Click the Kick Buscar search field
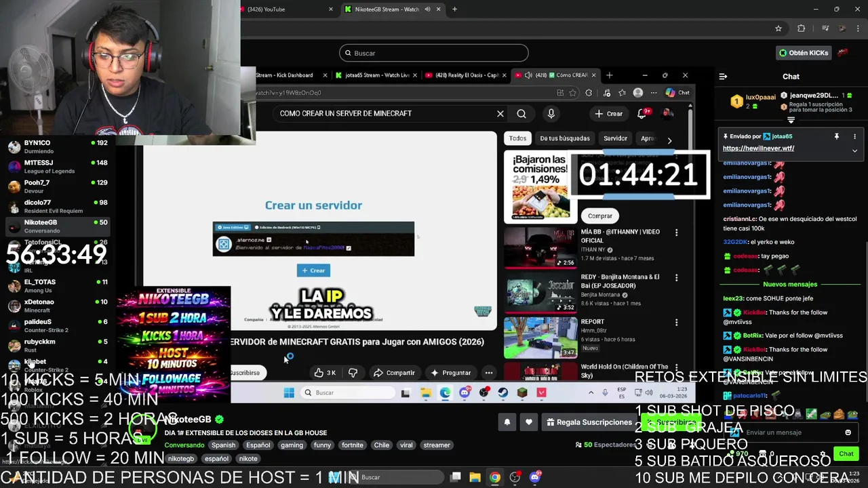The width and height of the screenshot is (868, 488). click(x=433, y=53)
